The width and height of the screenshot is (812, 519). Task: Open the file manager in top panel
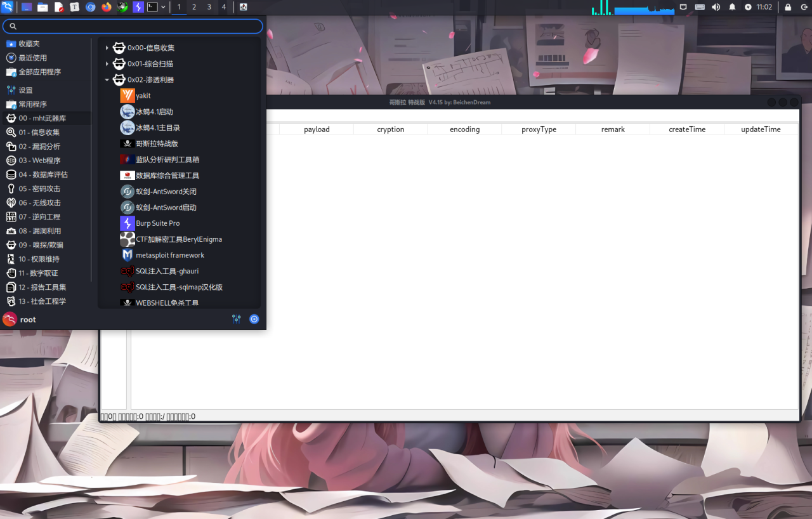click(43, 7)
